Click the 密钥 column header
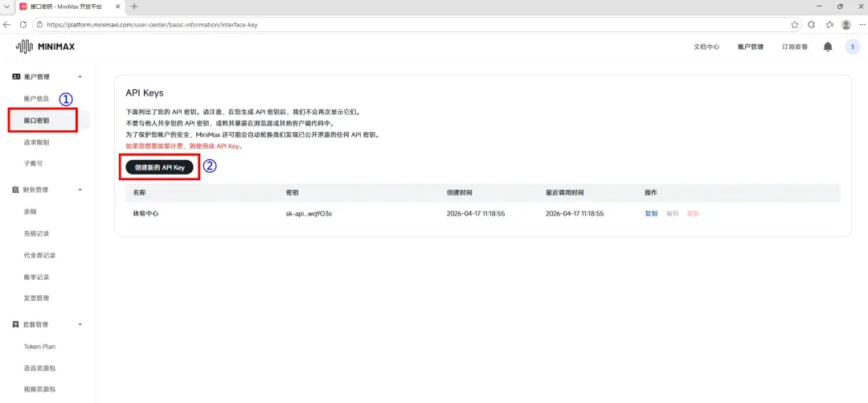Screen dimensions: 868x403 point(293,192)
